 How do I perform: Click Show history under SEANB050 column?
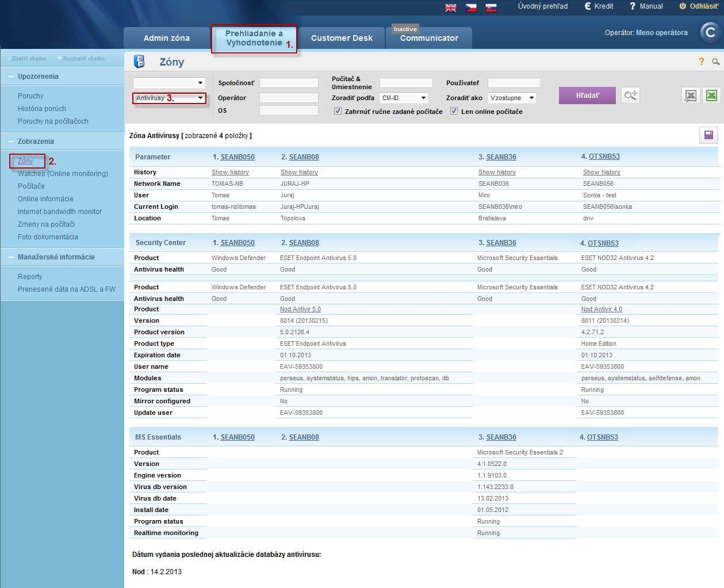[x=230, y=172]
